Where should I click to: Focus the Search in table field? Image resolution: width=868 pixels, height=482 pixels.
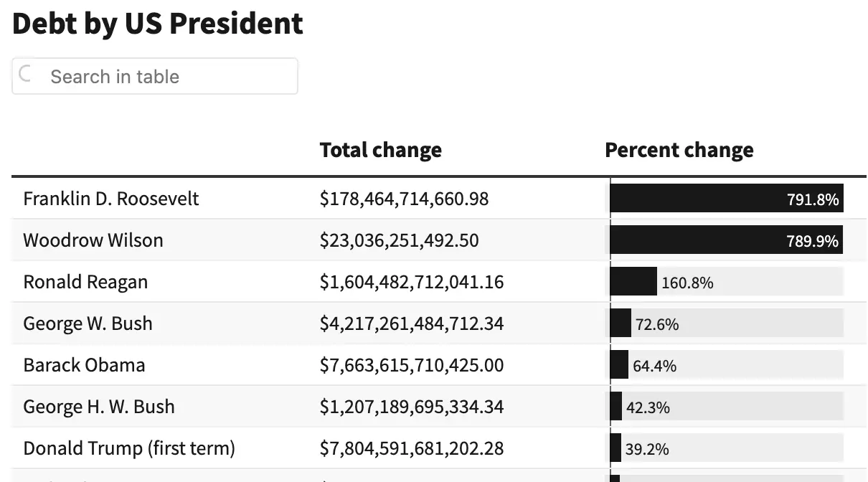pos(165,77)
